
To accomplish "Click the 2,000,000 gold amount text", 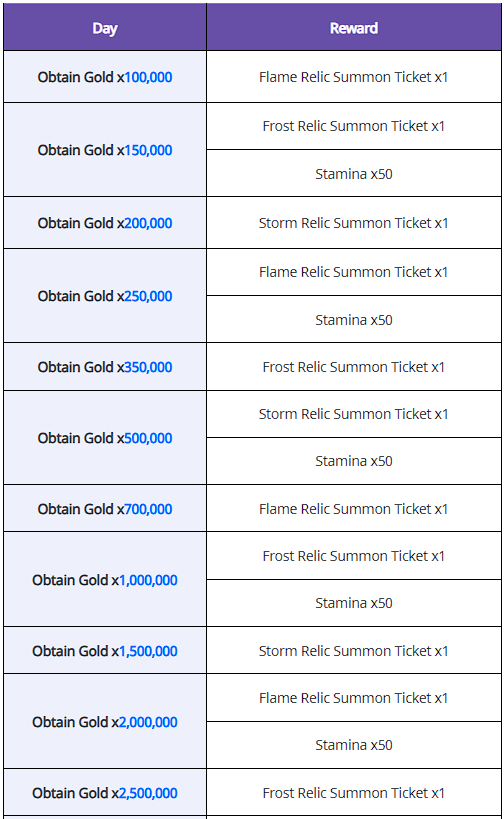I will coord(148,722).
